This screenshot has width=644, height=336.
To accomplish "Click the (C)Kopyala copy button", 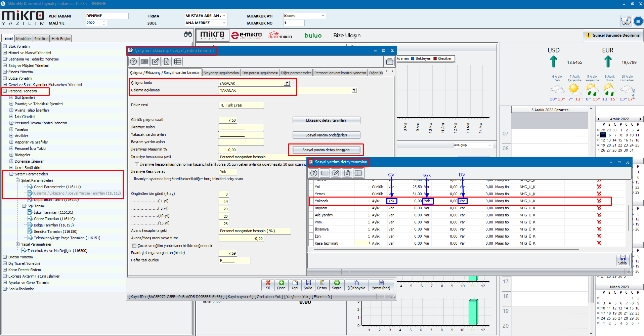I will pos(356,285).
